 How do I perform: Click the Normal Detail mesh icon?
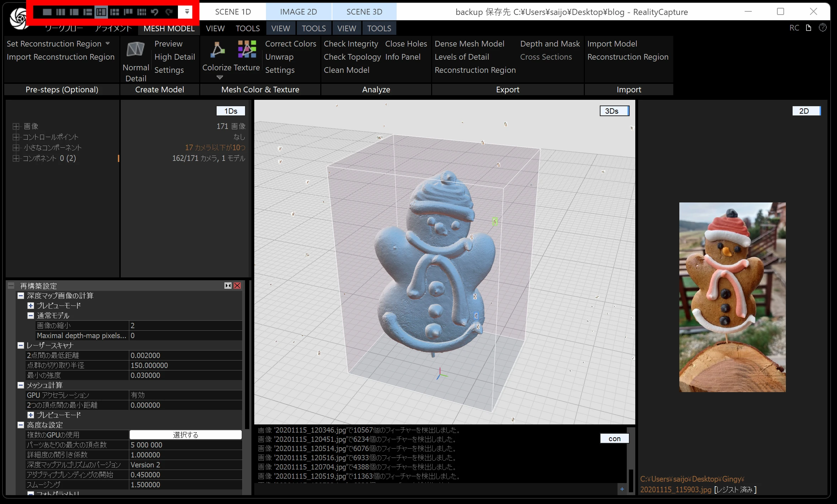[x=136, y=50]
